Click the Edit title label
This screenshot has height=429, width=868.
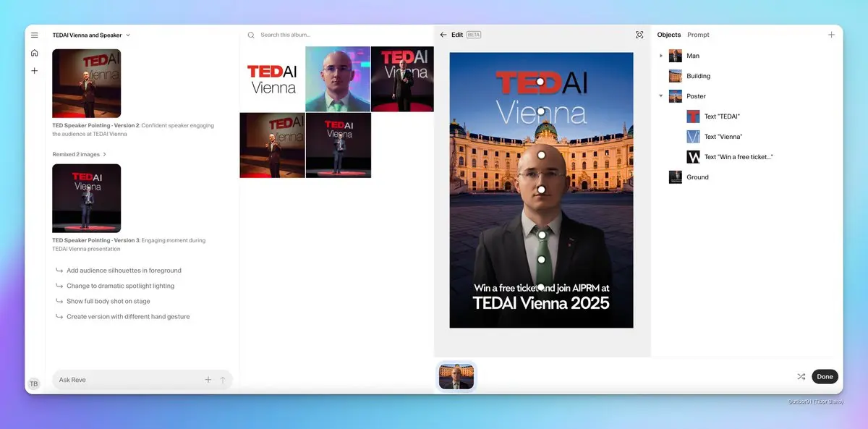click(457, 35)
